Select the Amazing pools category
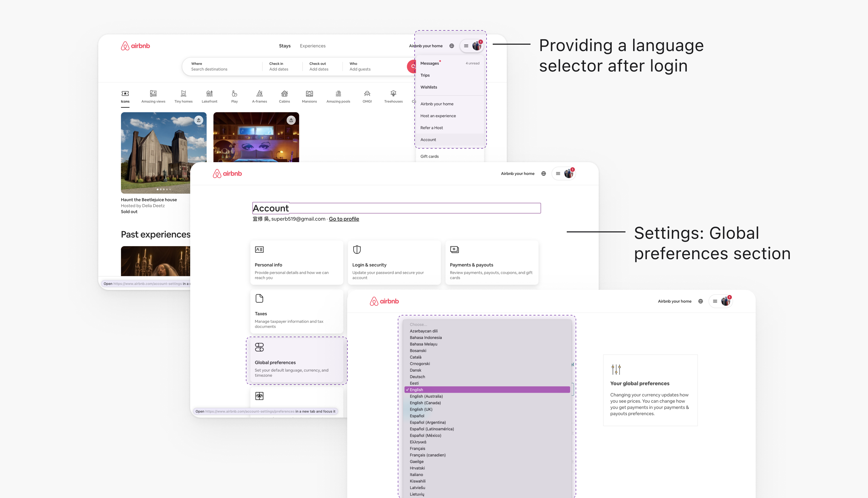 [x=338, y=97]
